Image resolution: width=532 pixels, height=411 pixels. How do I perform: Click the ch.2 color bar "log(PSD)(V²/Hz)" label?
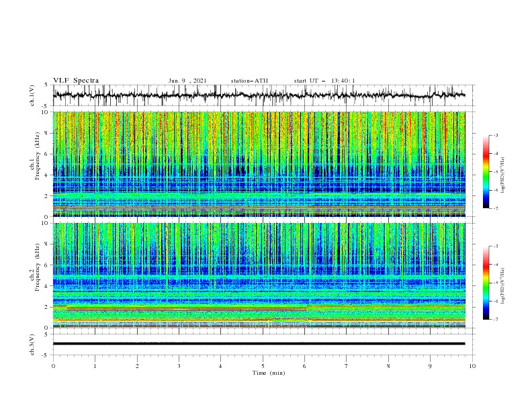pos(503,285)
